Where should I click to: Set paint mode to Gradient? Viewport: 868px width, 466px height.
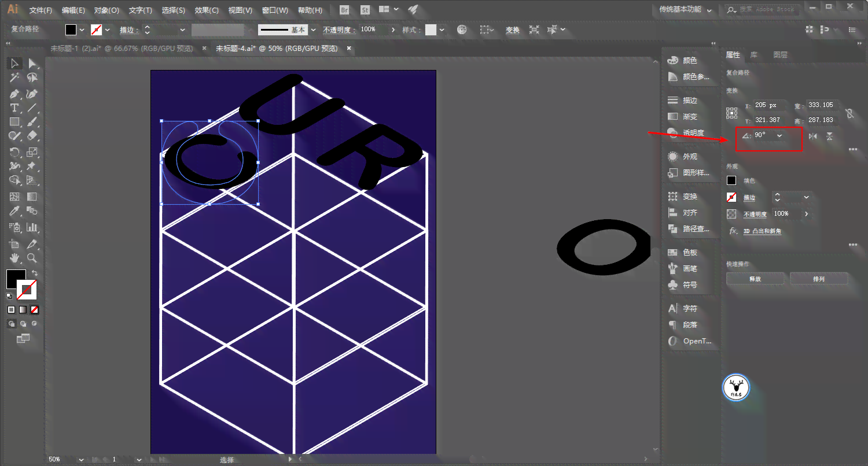(23, 309)
